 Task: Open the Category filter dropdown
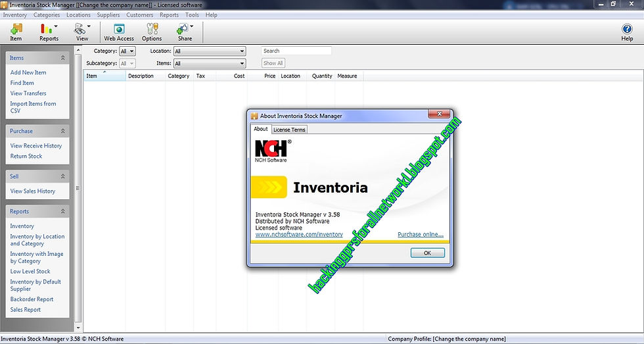(x=127, y=51)
